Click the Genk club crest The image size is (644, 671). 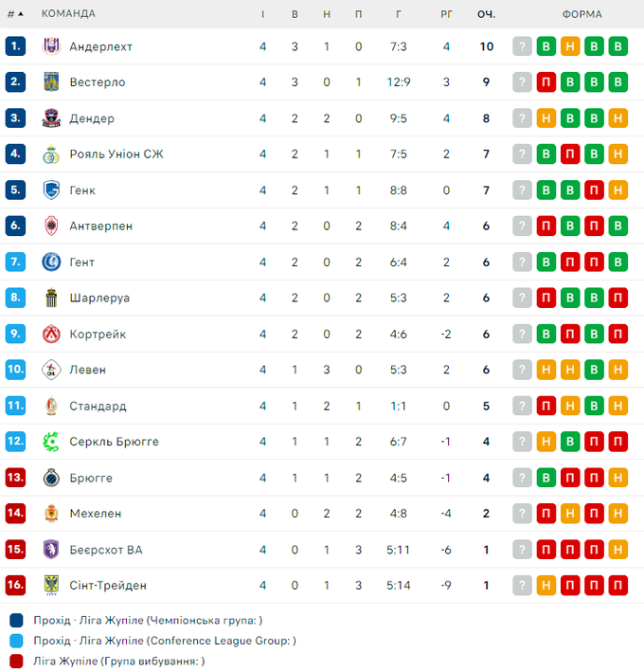51,190
